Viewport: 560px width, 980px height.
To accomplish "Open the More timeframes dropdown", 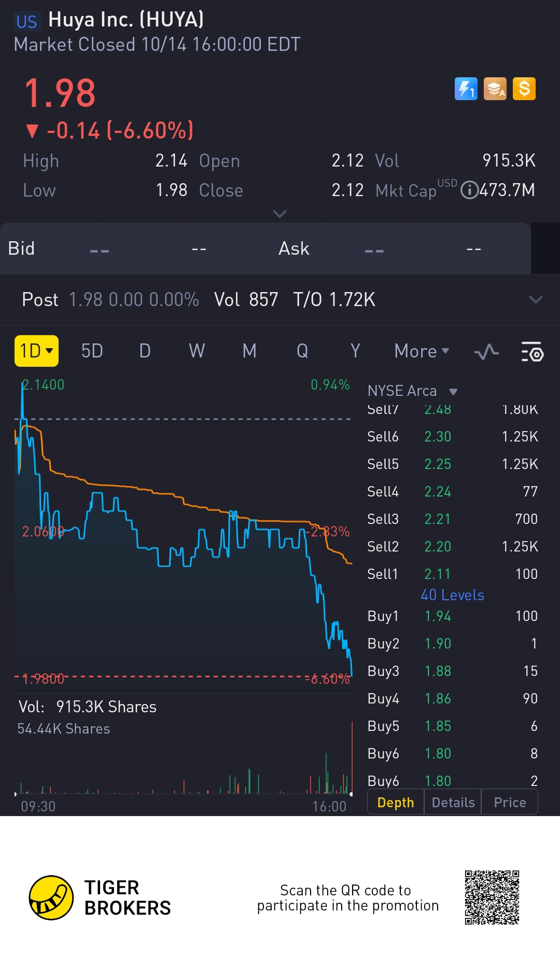I will (422, 351).
